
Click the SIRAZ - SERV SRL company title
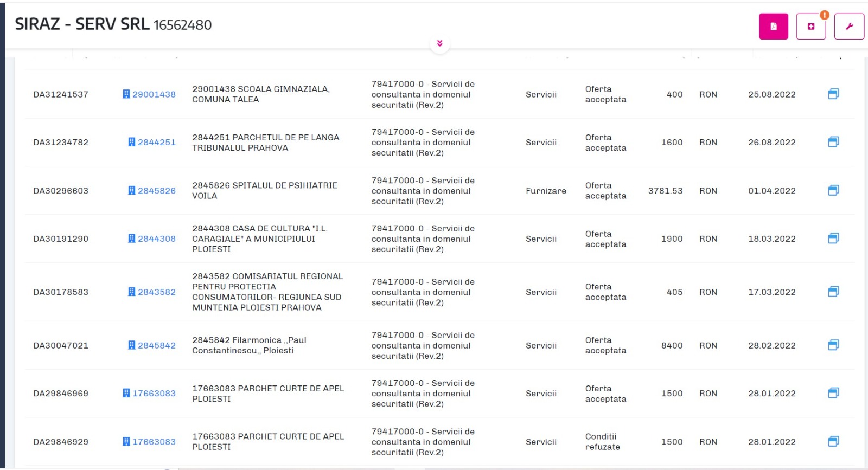pyautogui.click(x=82, y=24)
